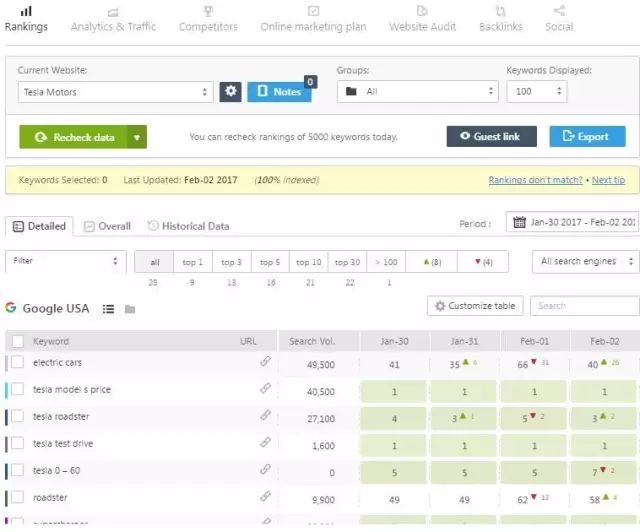Image resolution: width=640 pixels, height=532 pixels.
Task: Filter keywords by top 5
Action: 270,262
